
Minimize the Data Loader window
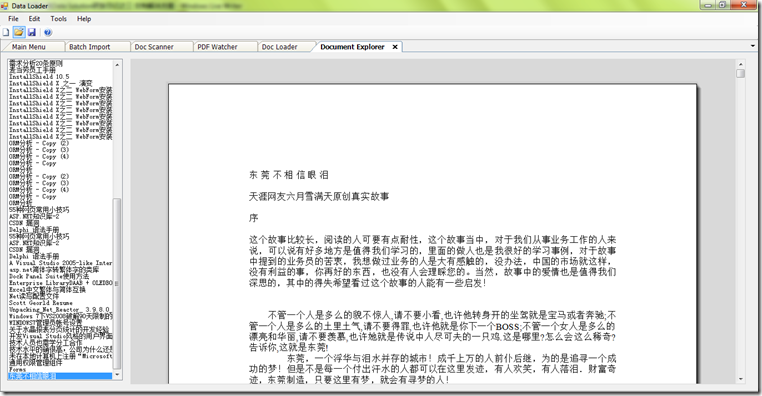708,5
